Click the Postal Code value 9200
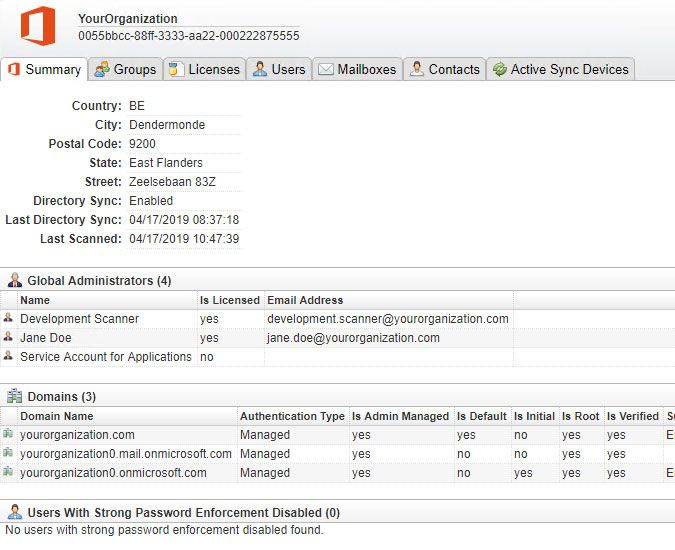The height and width of the screenshot is (550, 675). click(x=142, y=144)
